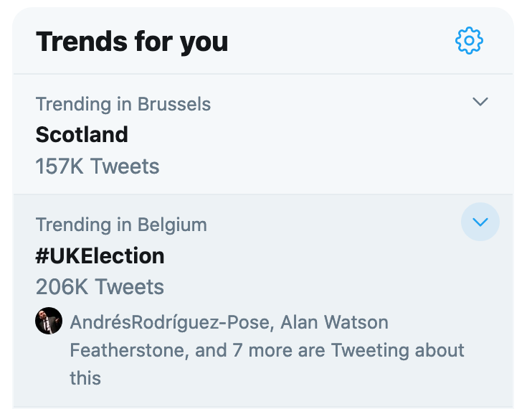The height and width of the screenshot is (409, 532).
Task: Click the word "this" on last line
Action: pyautogui.click(x=85, y=377)
